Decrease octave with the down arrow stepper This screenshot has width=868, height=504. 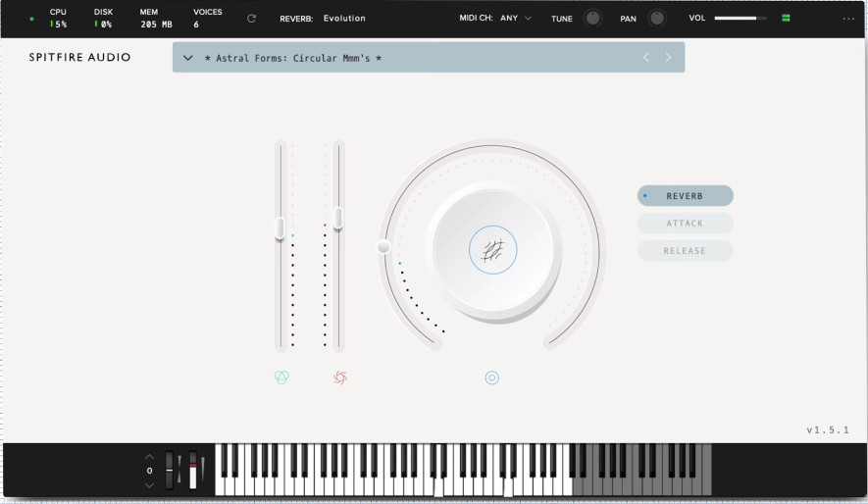pos(149,485)
